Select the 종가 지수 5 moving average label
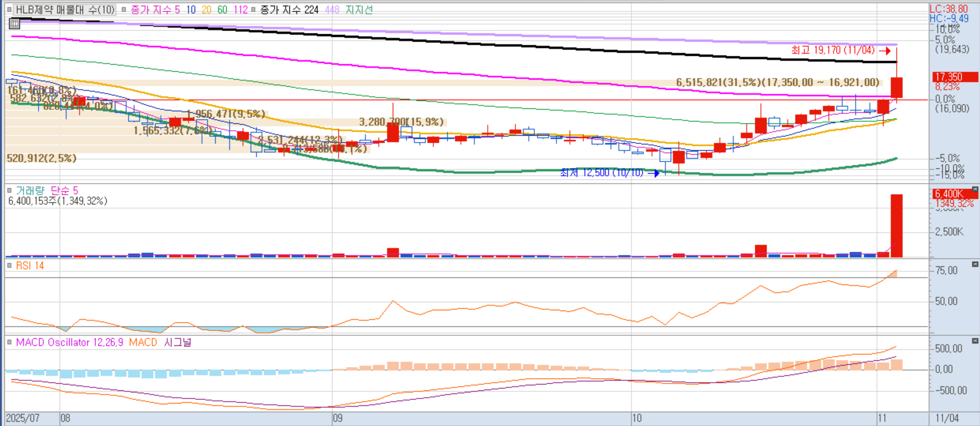The width and height of the screenshot is (980, 426). coord(155,9)
